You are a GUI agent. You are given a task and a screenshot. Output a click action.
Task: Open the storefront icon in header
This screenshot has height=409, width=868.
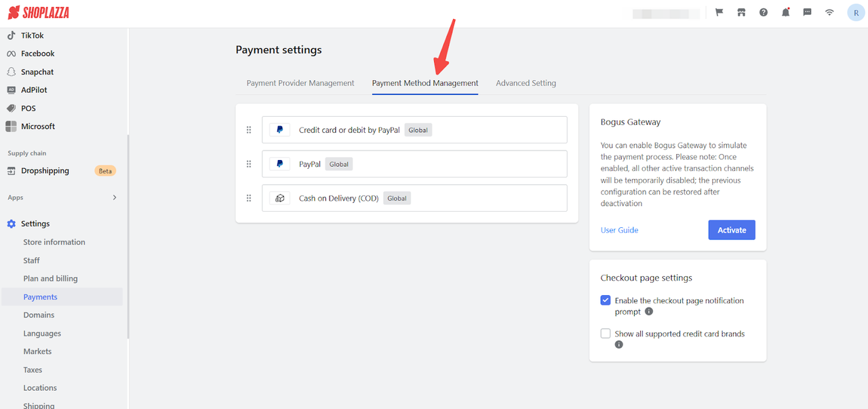click(x=741, y=12)
